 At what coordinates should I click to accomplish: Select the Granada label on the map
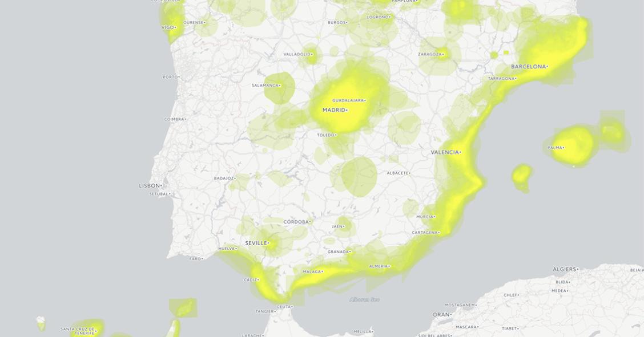pos(339,251)
